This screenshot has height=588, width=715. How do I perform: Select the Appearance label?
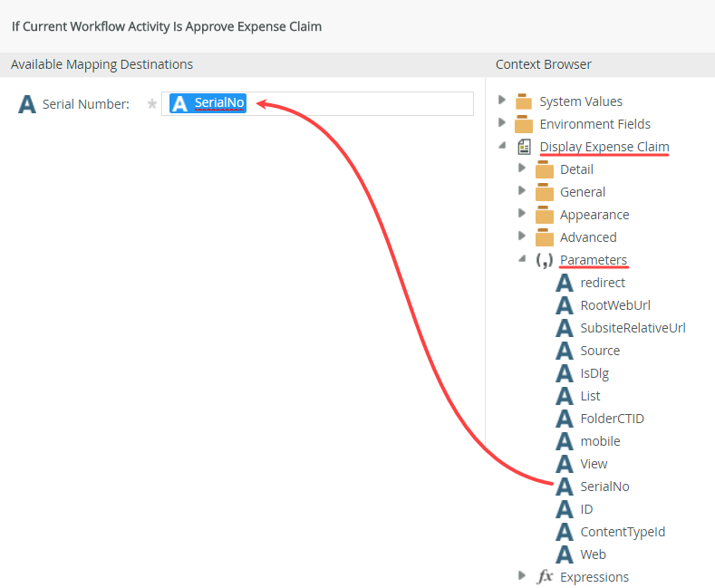click(x=594, y=215)
